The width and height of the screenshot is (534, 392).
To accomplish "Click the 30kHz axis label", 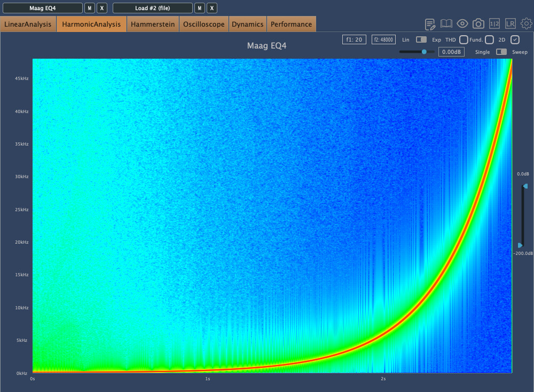I will click(x=21, y=177).
